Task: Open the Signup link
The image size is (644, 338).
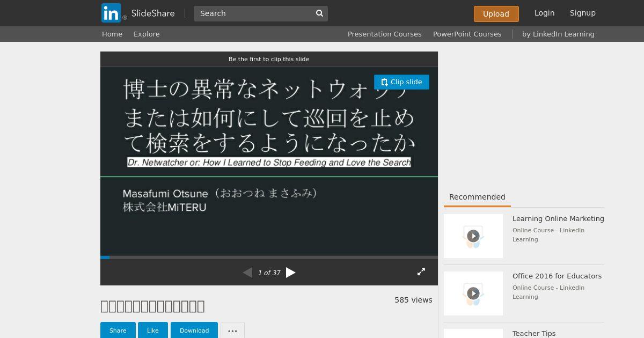Action: point(583,13)
